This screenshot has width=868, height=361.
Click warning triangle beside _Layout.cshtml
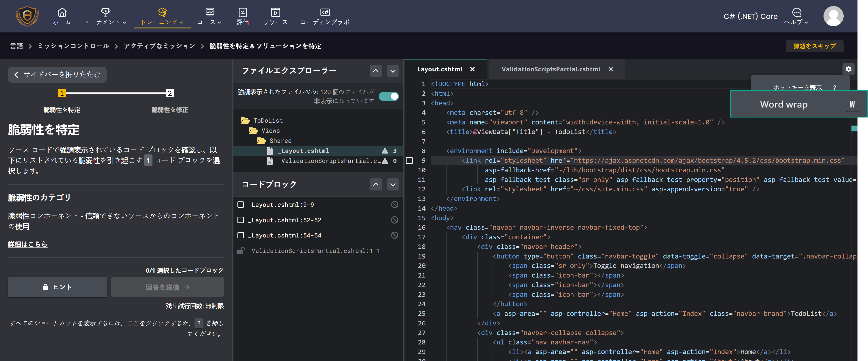pos(384,151)
